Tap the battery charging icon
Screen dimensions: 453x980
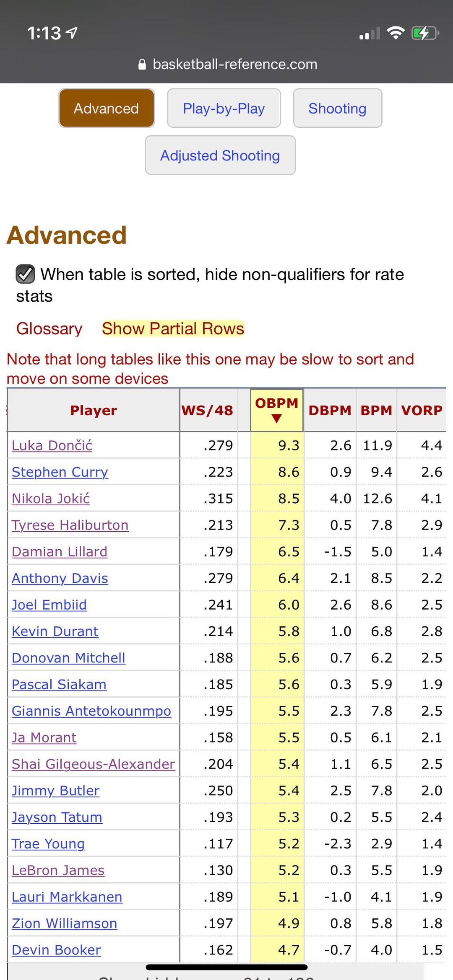424,33
